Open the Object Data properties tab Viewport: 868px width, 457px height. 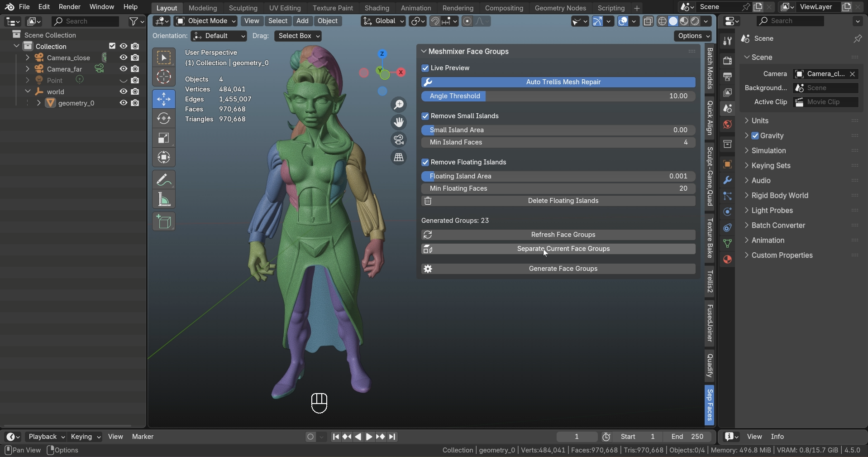tap(727, 243)
